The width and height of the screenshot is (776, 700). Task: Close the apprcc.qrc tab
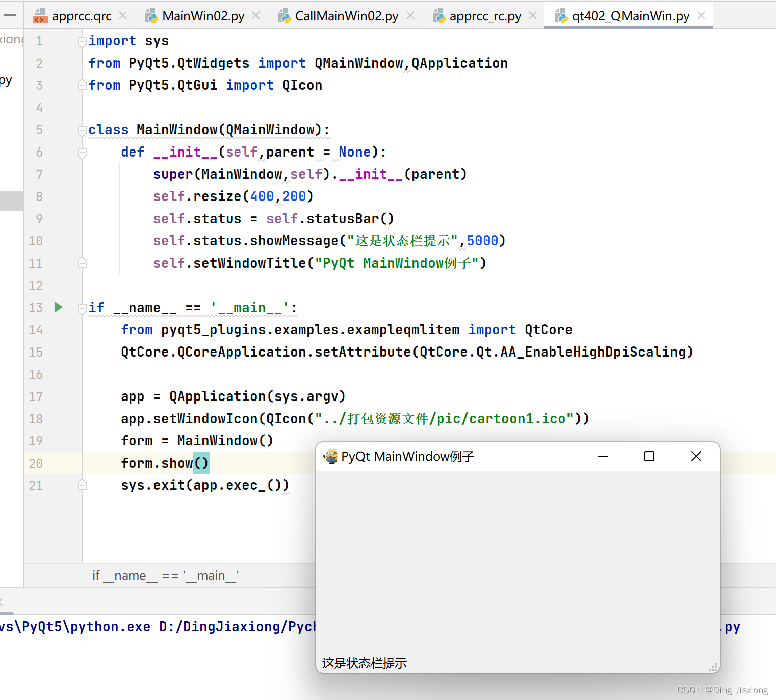[x=123, y=16]
